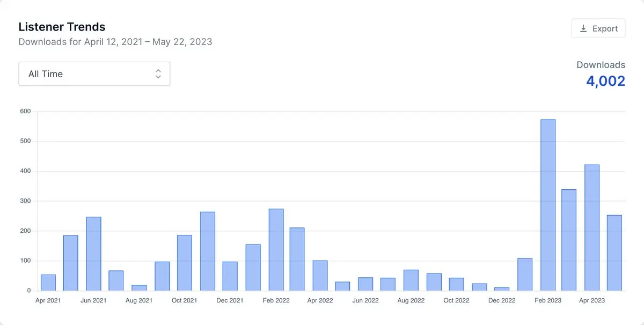Screen dimensions: 644x325
Task: Click the 600 y-axis gridline label
Action: (x=25, y=112)
